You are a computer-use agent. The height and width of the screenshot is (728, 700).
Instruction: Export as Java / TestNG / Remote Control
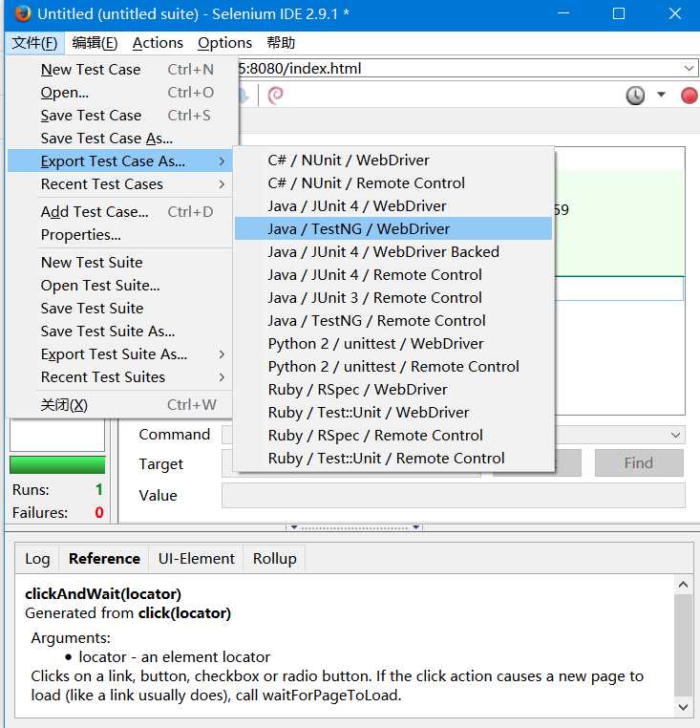393,321
